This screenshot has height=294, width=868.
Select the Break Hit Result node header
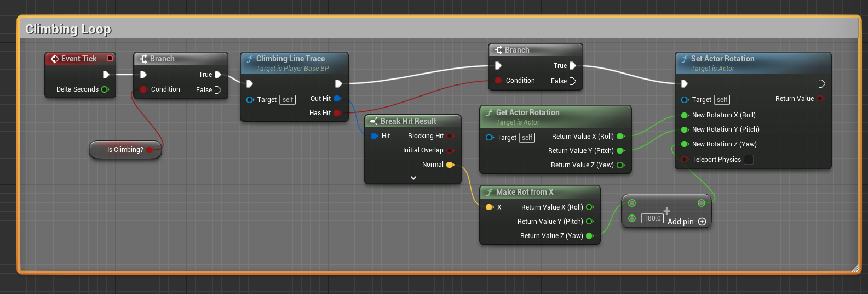click(413, 121)
